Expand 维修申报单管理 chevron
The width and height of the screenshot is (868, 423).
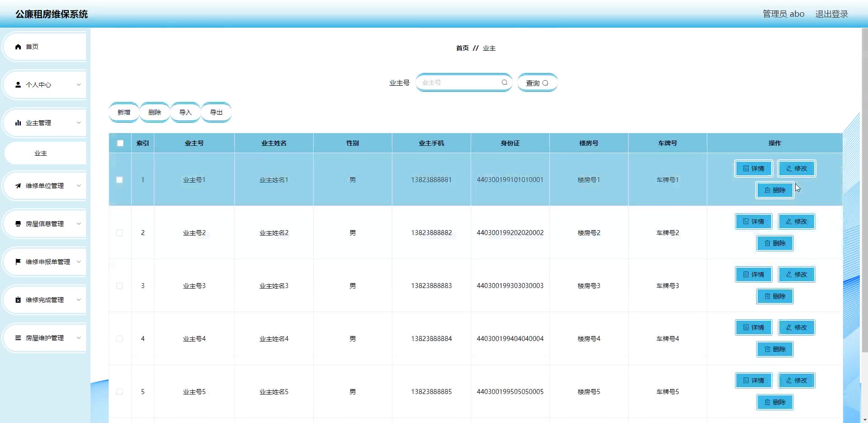pos(79,262)
